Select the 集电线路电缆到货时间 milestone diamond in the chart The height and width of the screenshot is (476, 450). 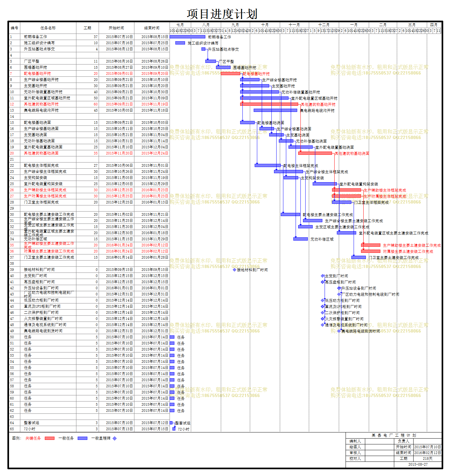339,331
